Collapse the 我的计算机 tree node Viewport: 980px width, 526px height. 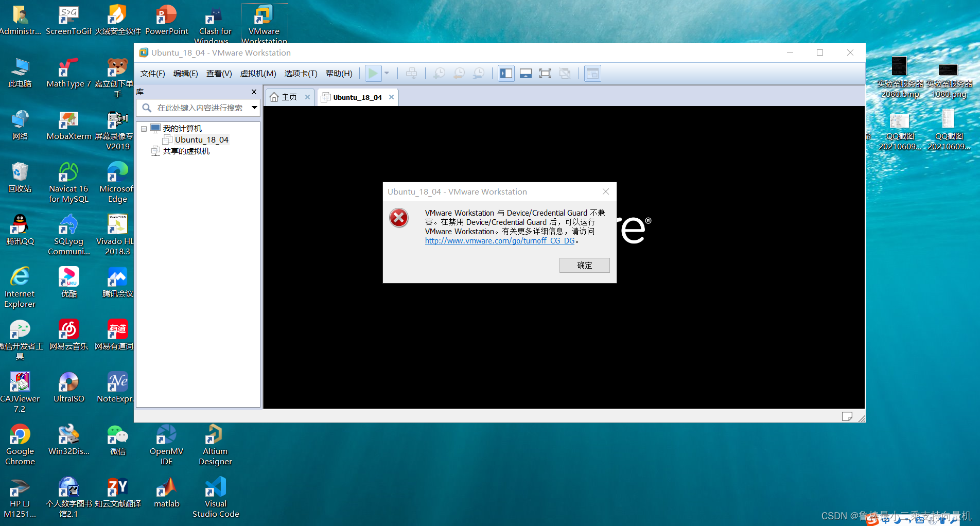pos(144,129)
